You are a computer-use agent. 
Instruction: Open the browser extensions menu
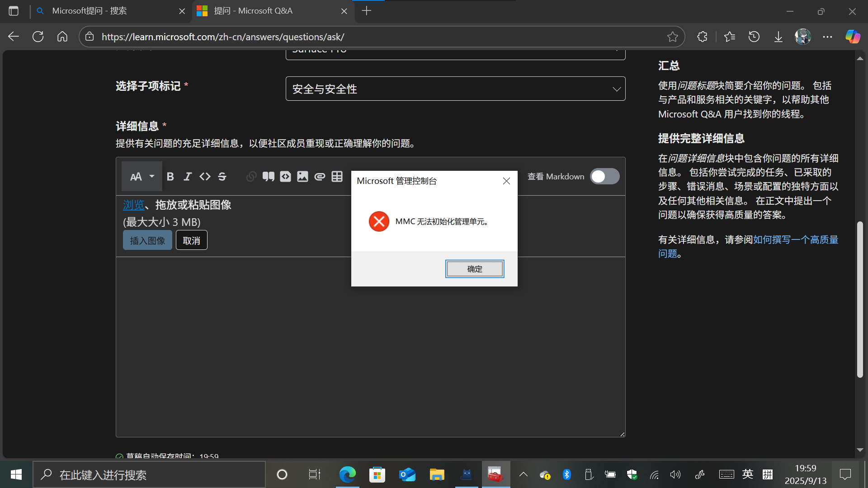point(702,37)
